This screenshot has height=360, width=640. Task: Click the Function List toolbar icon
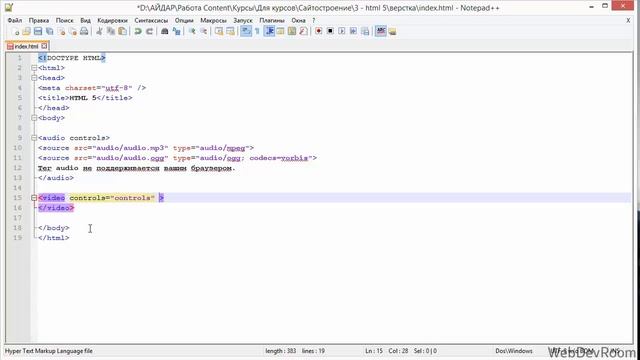[303, 31]
